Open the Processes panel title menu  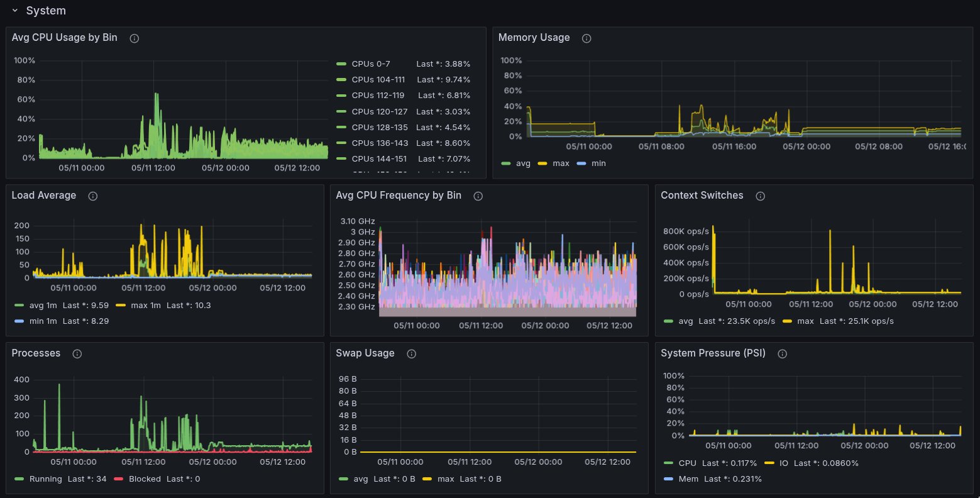pyautogui.click(x=36, y=353)
